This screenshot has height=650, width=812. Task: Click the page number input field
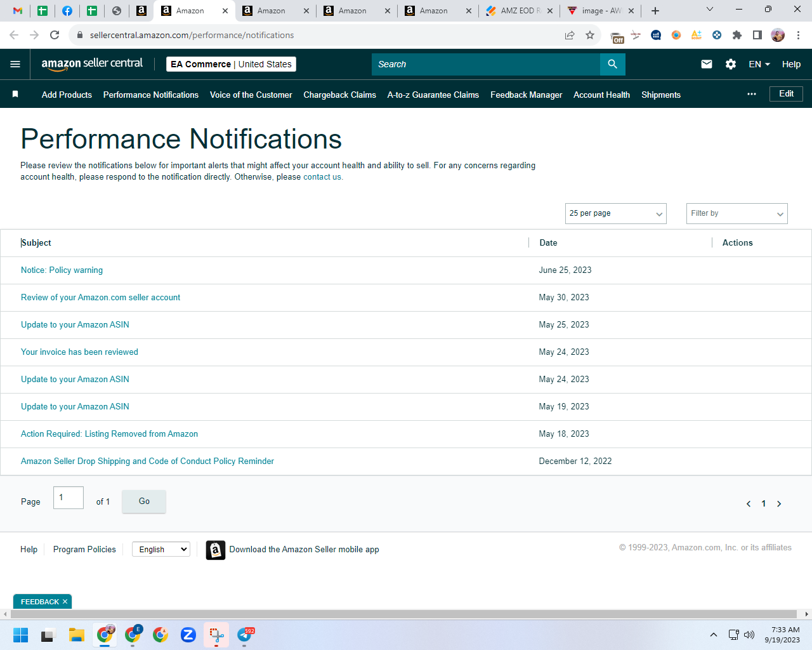click(x=69, y=498)
